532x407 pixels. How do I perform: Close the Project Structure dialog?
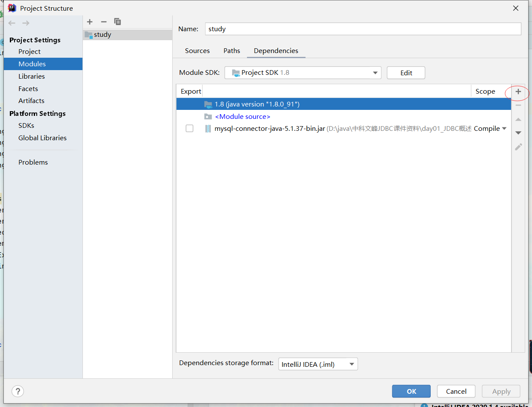click(516, 8)
